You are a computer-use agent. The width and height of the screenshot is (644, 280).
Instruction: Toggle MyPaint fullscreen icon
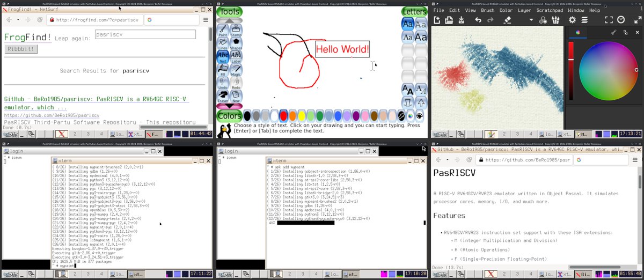(x=609, y=20)
